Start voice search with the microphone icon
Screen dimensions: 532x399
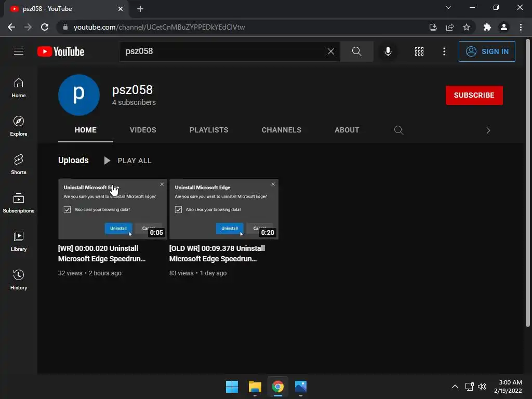coord(388,51)
